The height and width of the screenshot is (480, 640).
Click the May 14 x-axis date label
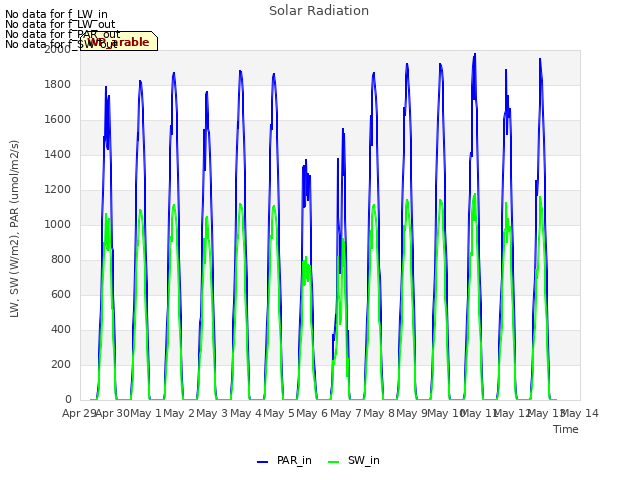[x=580, y=414]
